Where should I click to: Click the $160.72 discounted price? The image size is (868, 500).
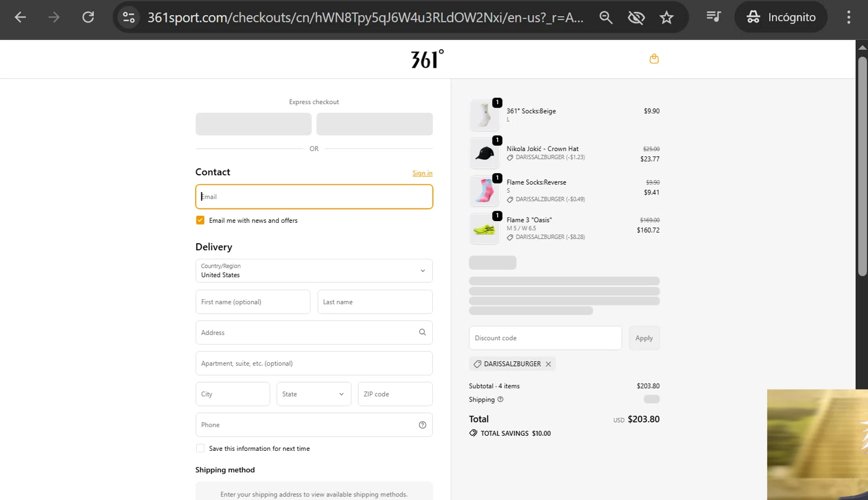click(648, 230)
